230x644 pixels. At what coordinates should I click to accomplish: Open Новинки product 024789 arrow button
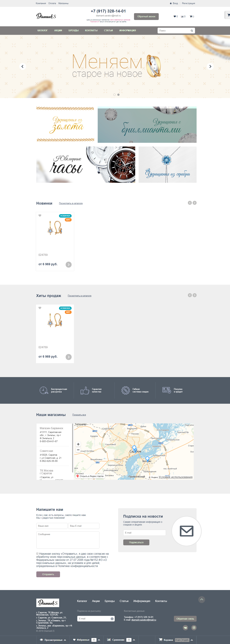(x=69, y=265)
